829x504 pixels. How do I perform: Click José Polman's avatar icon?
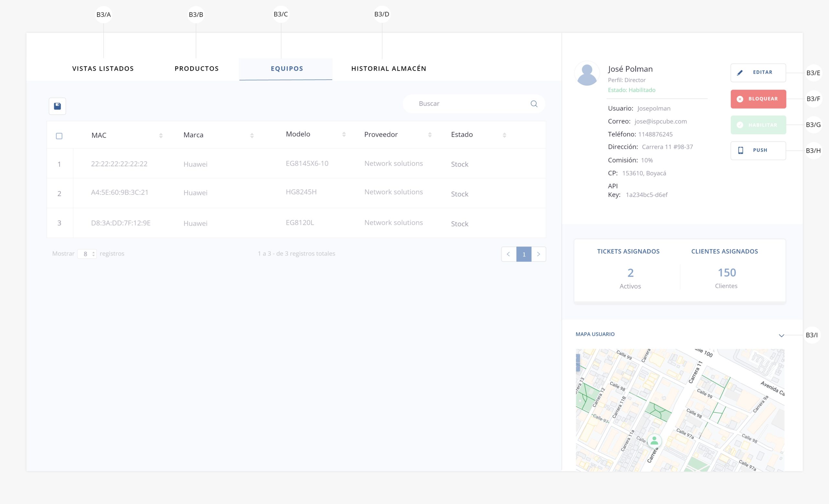pos(587,74)
